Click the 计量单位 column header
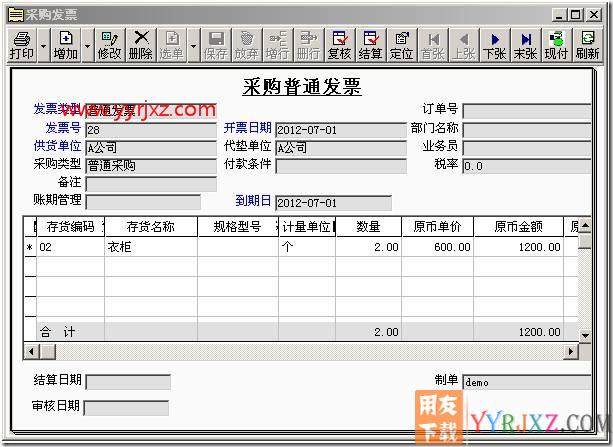The width and height of the screenshot is (613, 447). click(x=307, y=226)
